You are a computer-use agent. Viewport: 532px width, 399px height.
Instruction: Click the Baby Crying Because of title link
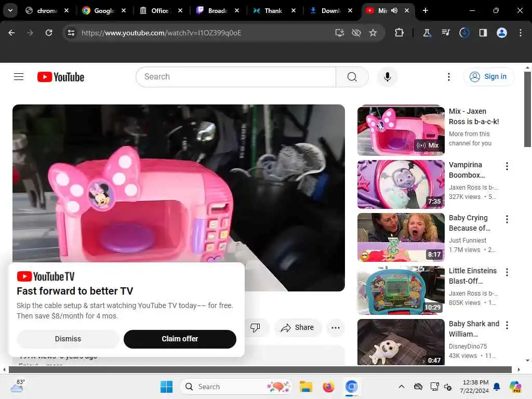click(x=469, y=223)
